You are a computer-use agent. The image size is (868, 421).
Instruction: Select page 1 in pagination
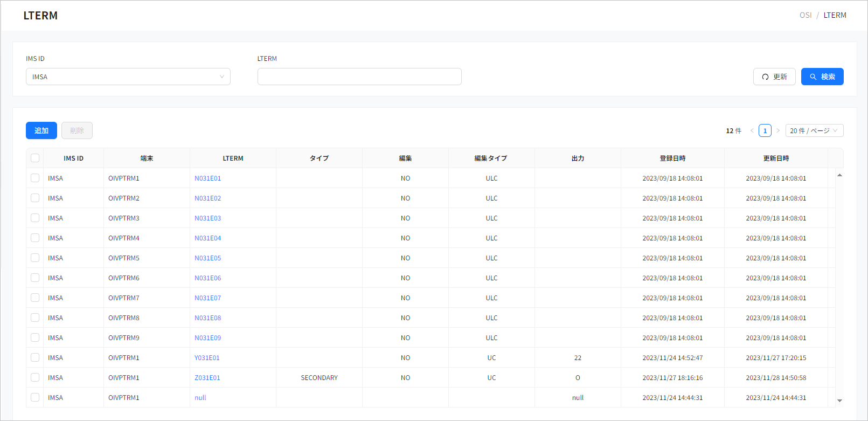point(765,130)
